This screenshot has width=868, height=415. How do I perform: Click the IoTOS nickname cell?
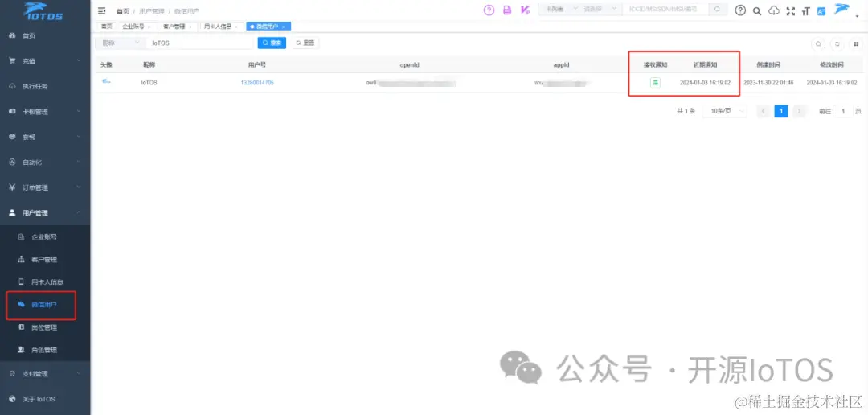[x=149, y=83]
